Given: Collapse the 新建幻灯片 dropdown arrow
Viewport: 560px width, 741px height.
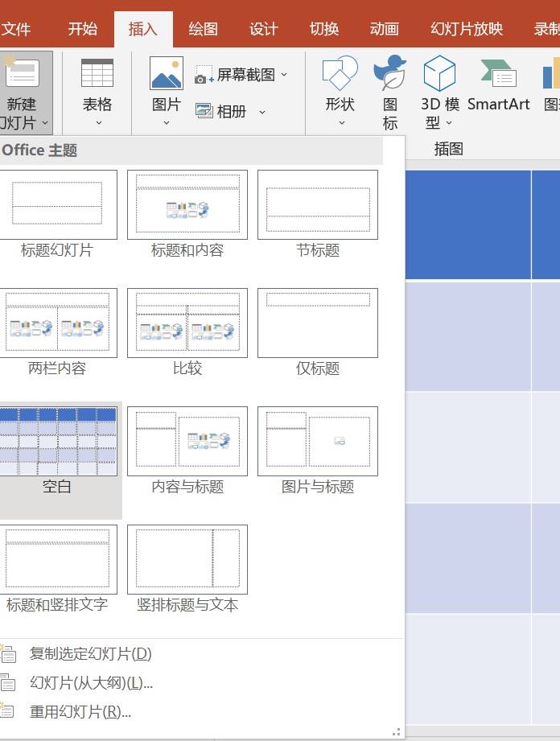Looking at the screenshot, I should tap(45, 123).
